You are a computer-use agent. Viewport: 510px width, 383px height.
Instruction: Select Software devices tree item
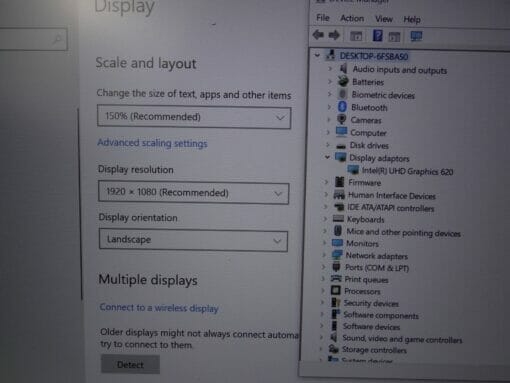pyautogui.click(x=371, y=327)
